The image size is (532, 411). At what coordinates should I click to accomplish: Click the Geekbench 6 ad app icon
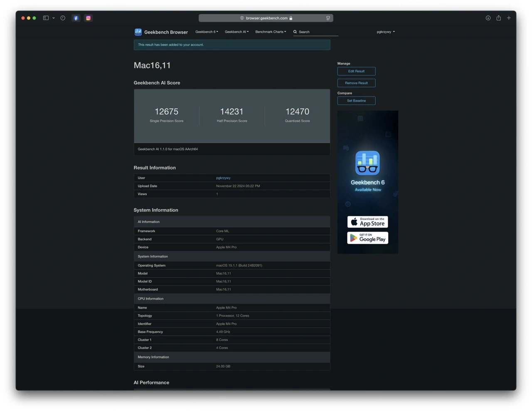click(367, 163)
